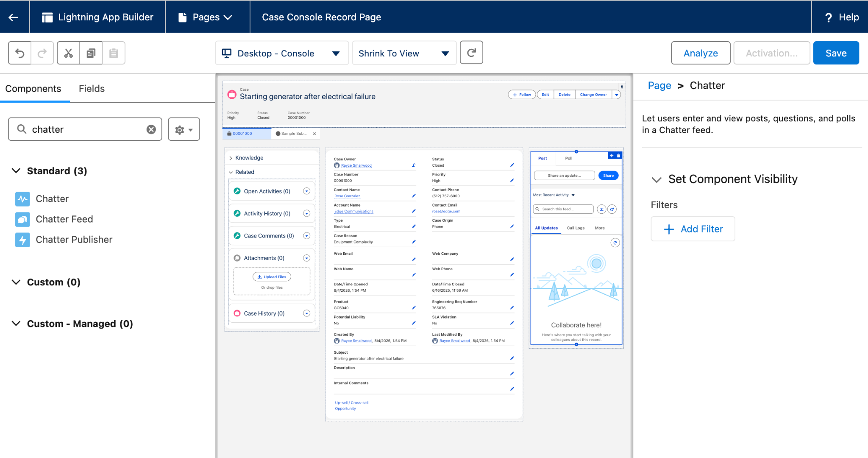Switch to the Fields tab

(x=92, y=89)
